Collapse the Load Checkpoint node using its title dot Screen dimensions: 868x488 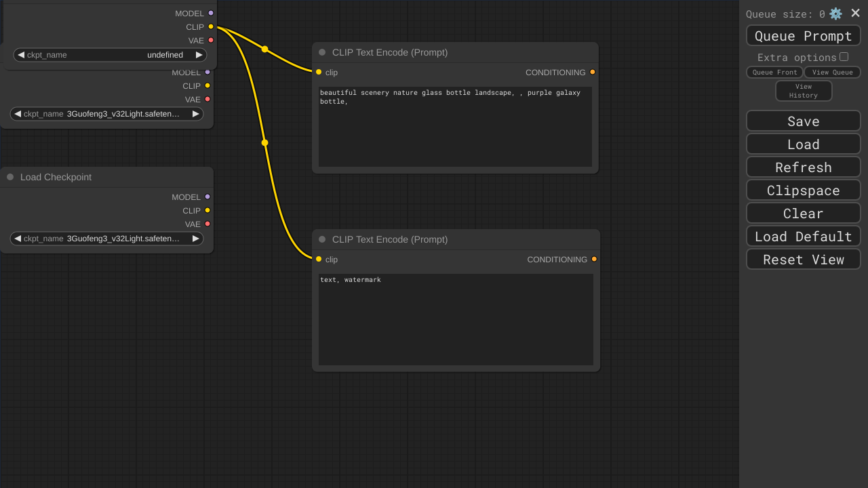pos(10,177)
